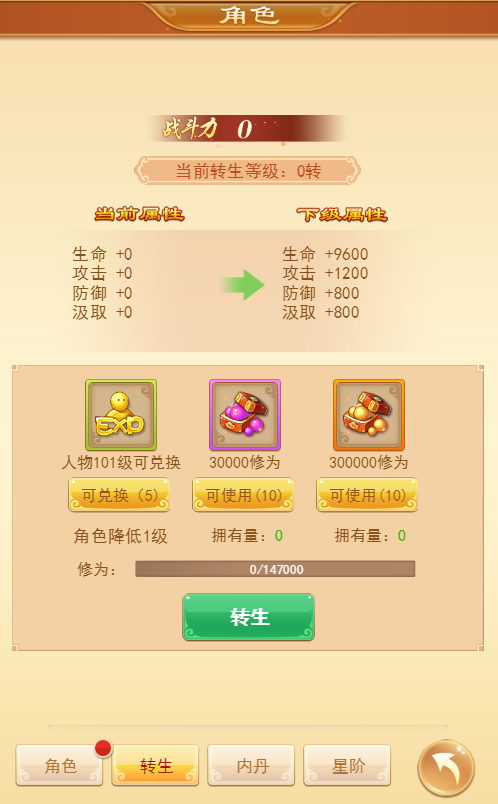Click the 下级属性 heading

click(342, 214)
